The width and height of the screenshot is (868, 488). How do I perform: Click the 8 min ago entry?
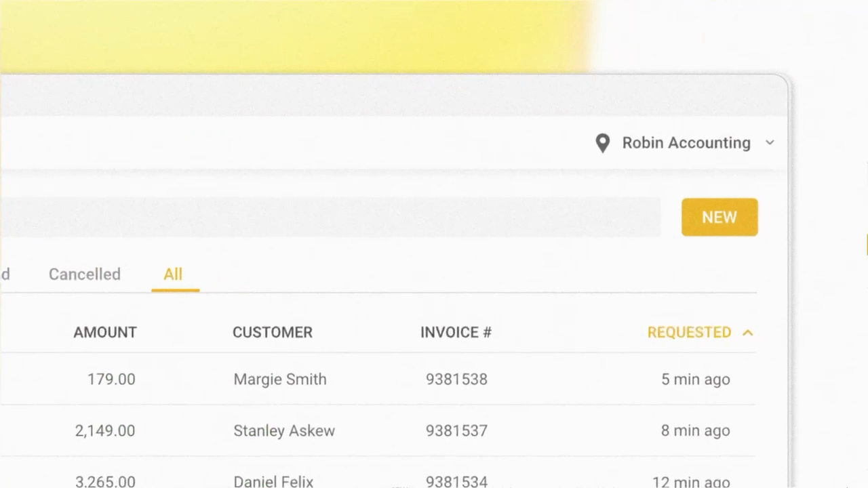(x=696, y=430)
